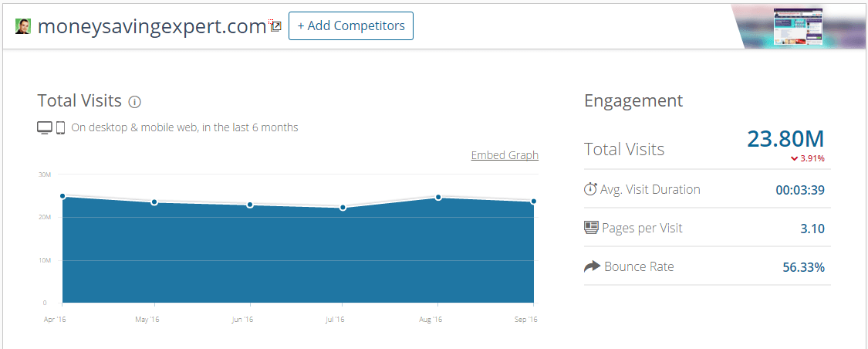Click the Apr '16 x-axis label

(55, 320)
